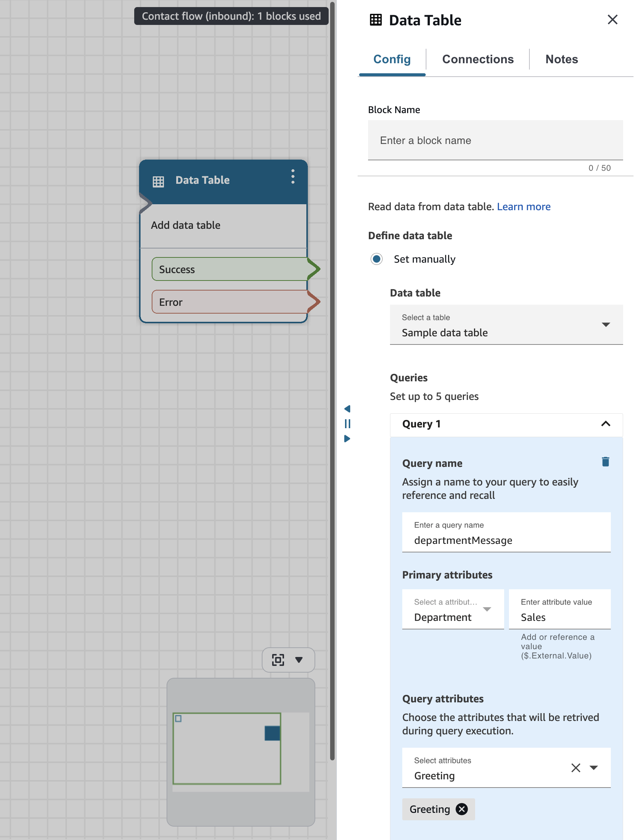Open the zoom options dropdown arrow
635x840 pixels.
click(299, 660)
